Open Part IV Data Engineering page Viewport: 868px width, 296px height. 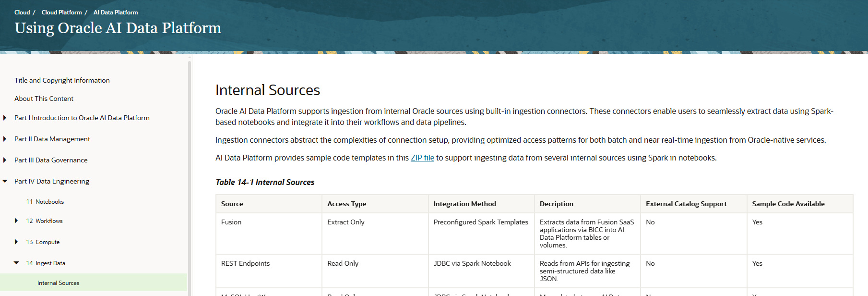point(52,181)
